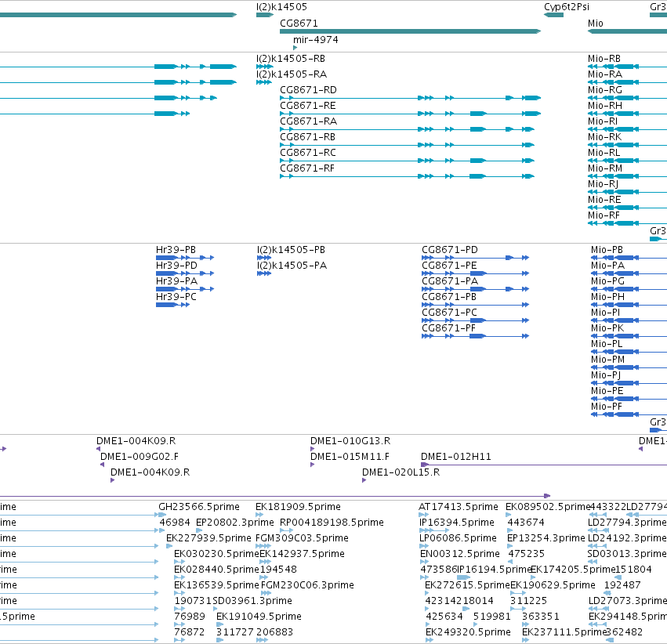The width and height of the screenshot is (667, 644).
Task: Select the CG8671-RB transcript
Action: pos(407,145)
